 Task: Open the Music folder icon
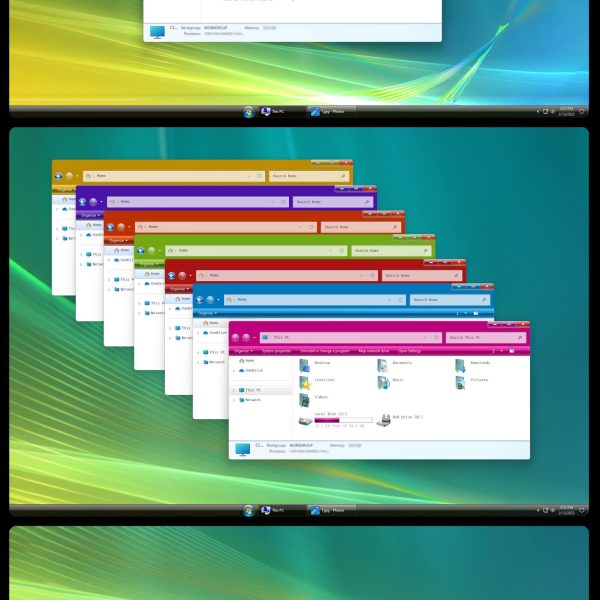tap(383, 383)
